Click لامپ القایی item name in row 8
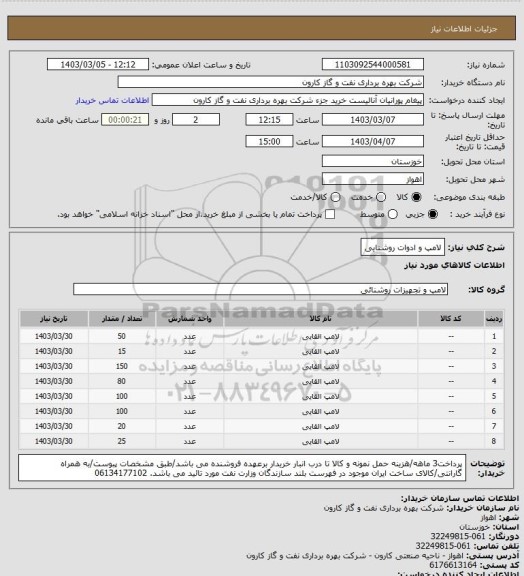 tap(320, 442)
